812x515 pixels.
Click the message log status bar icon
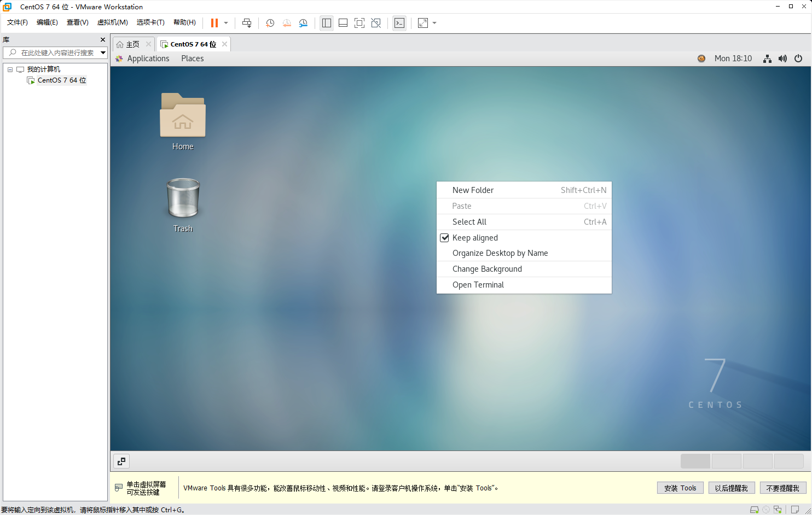(795, 510)
